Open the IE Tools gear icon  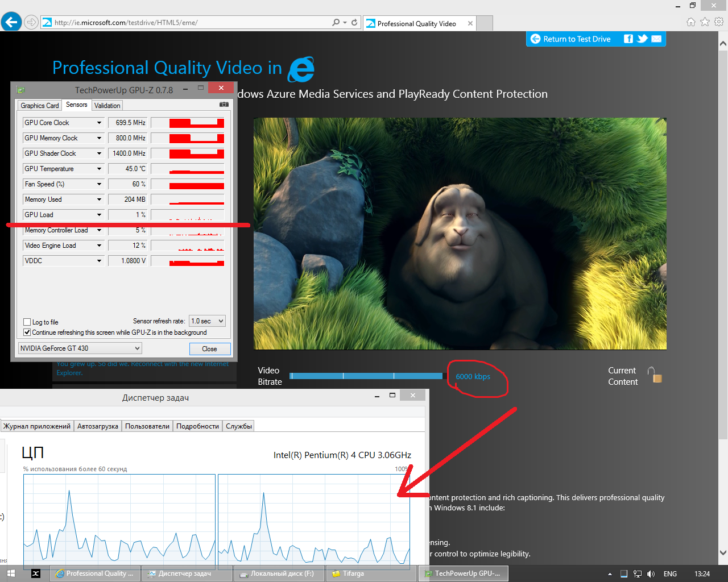point(719,22)
